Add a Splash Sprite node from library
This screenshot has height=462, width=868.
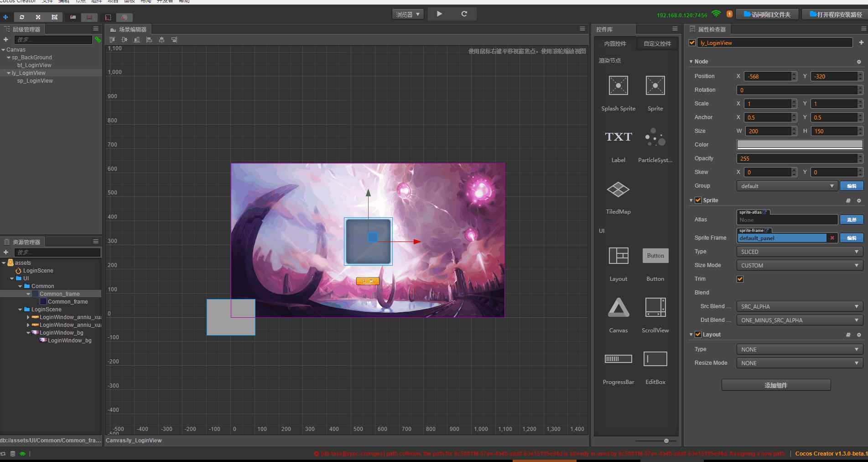pos(619,85)
